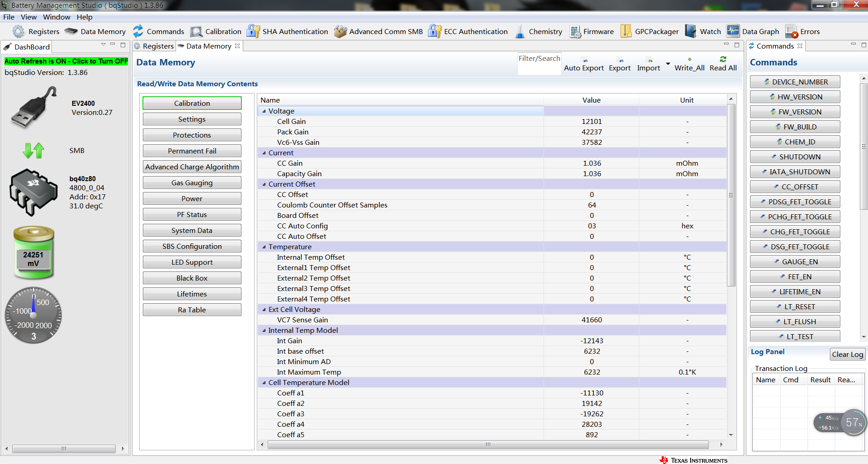The image size is (868, 464).
Task: Toggle DSG_FET_TOGGLE command
Action: coord(795,247)
